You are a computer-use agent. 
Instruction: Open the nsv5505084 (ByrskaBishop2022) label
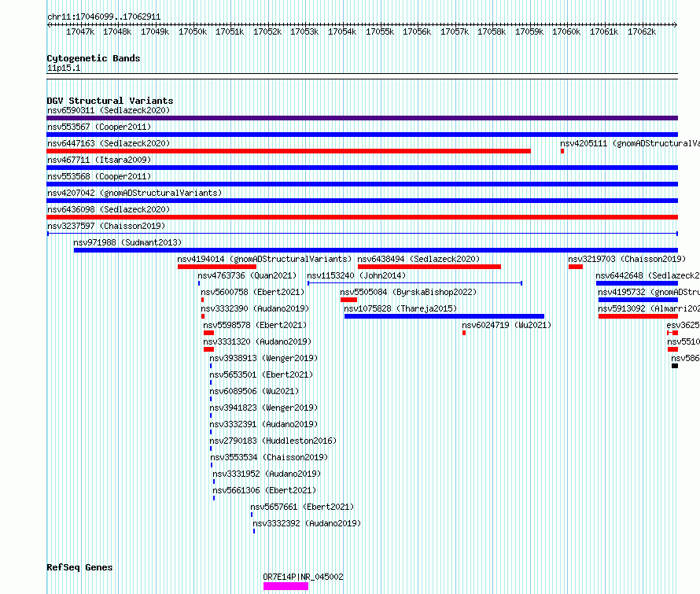408,292
